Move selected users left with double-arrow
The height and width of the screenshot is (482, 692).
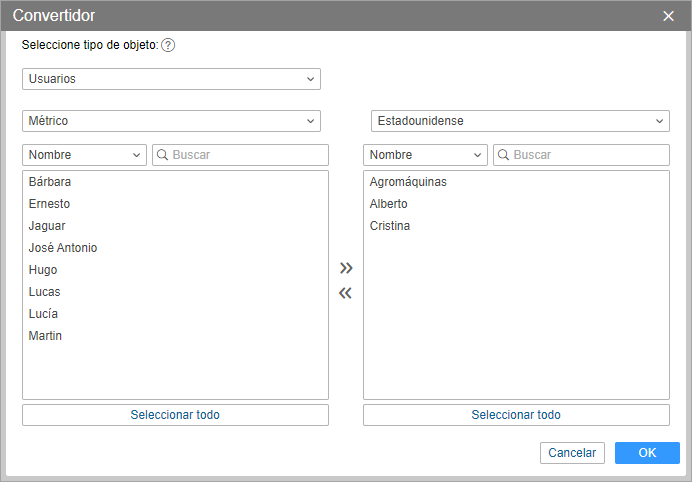(x=346, y=293)
